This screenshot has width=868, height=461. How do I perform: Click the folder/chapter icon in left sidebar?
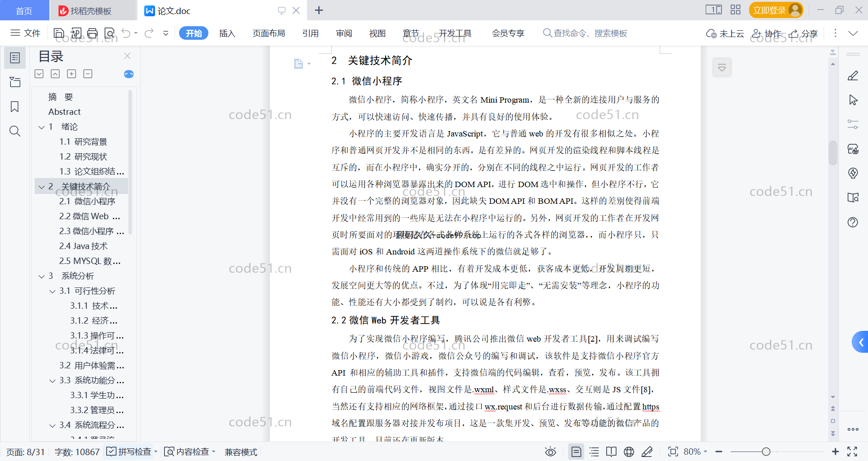pos(15,82)
